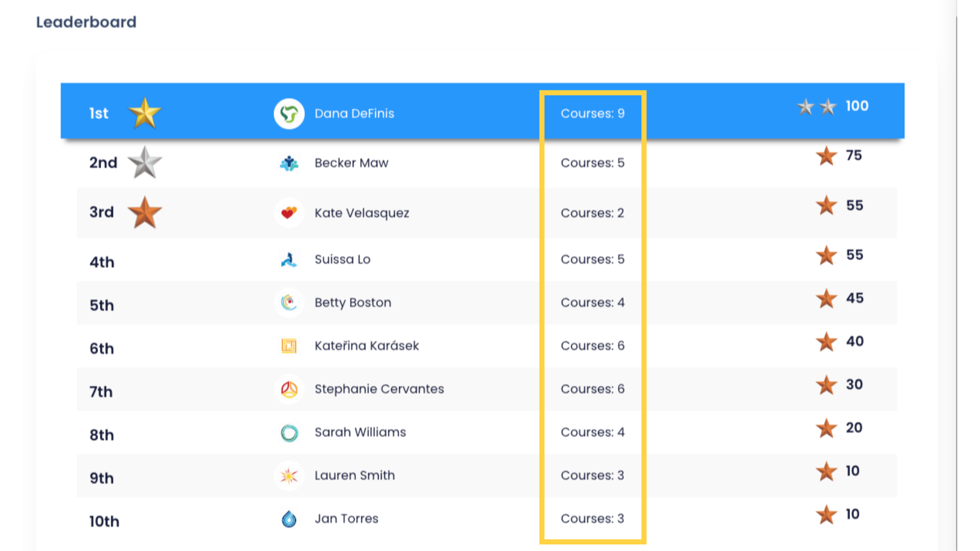Select the name Lauren Smith
Image resolution: width=980 pixels, height=551 pixels.
coord(355,475)
